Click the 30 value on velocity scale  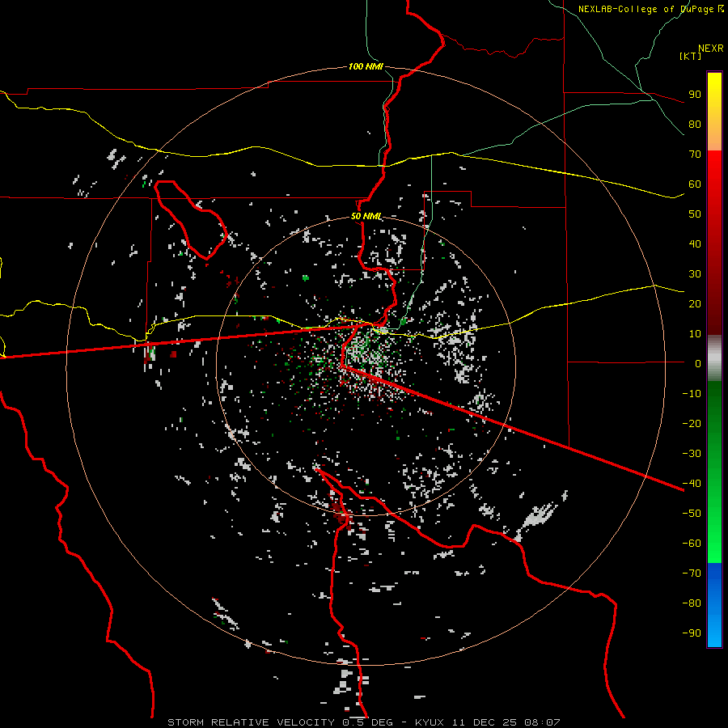(x=695, y=274)
